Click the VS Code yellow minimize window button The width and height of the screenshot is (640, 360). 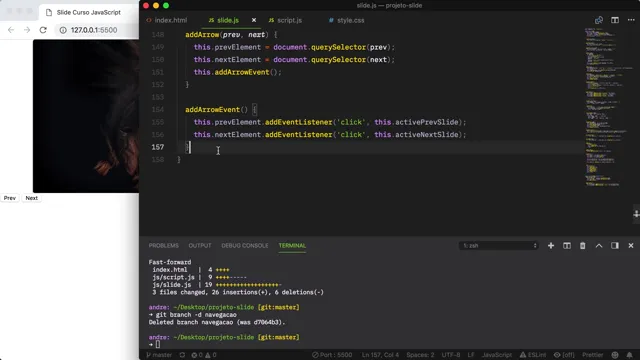(x=156, y=5)
